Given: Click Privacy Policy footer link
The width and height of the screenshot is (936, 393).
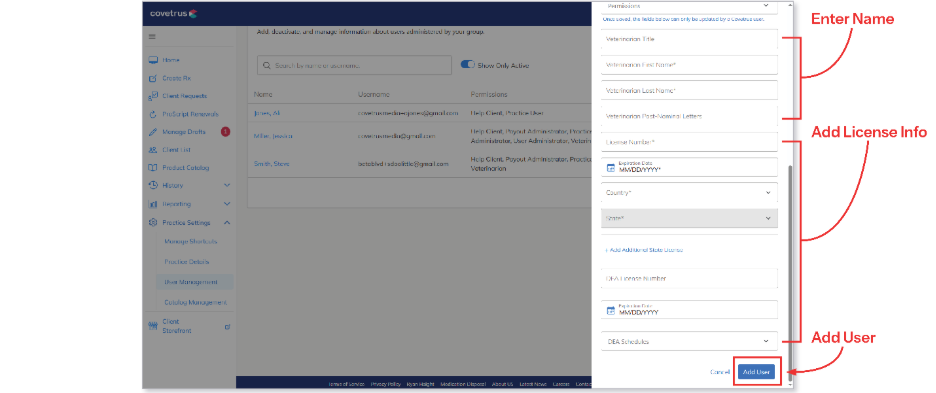Looking at the screenshot, I should 386,384.
